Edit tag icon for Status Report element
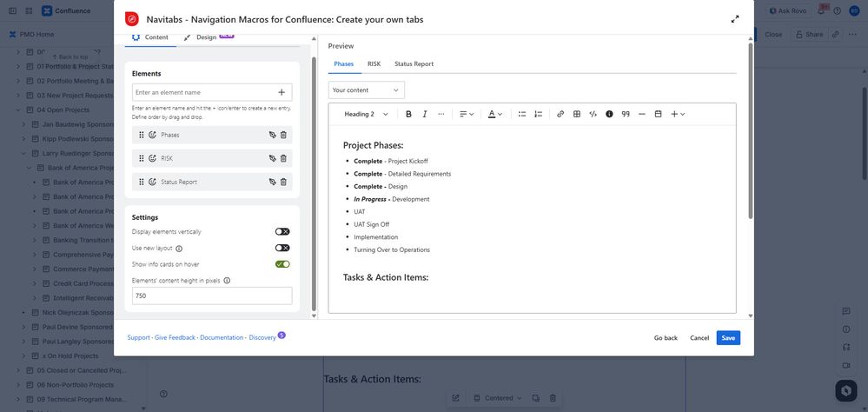The height and width of the screenshot is (412, 868). tap(272, 182)
